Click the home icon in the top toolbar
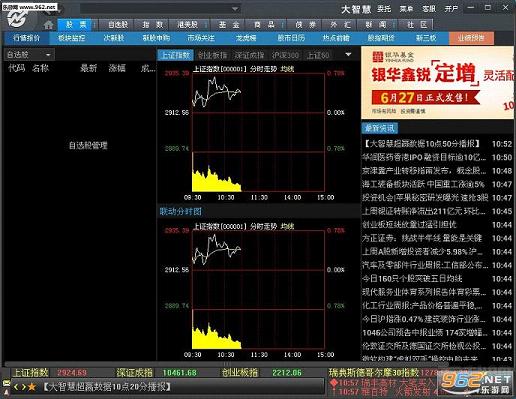Screen dimensions: 516x399 (x=48, y=25)
